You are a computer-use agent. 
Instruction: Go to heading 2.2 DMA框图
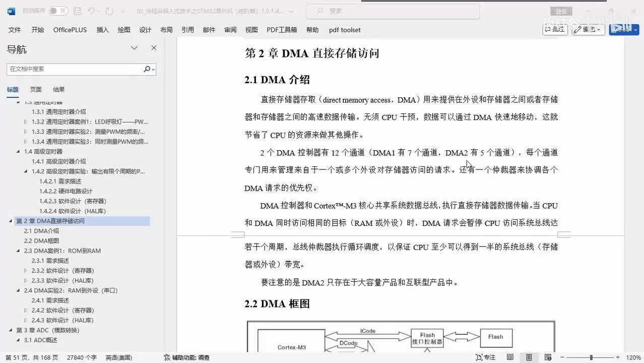(41, 240)
